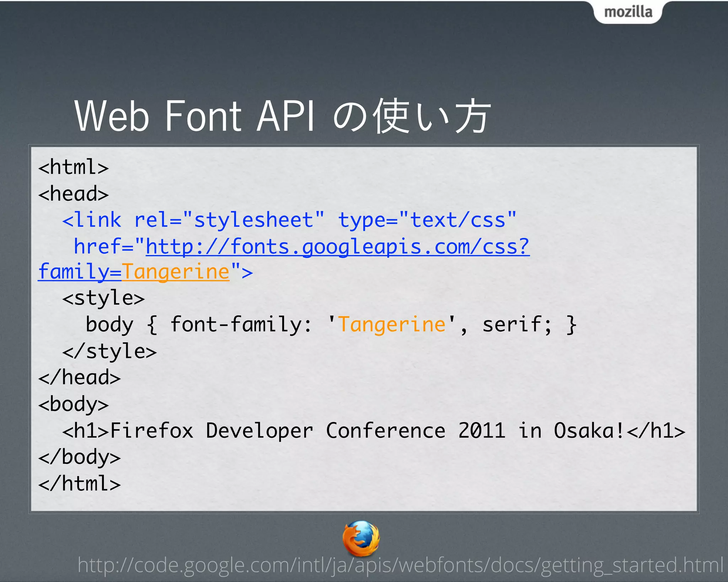Click the closing </head> tag
Screen dimensions: 728x582
pos(80,377)
